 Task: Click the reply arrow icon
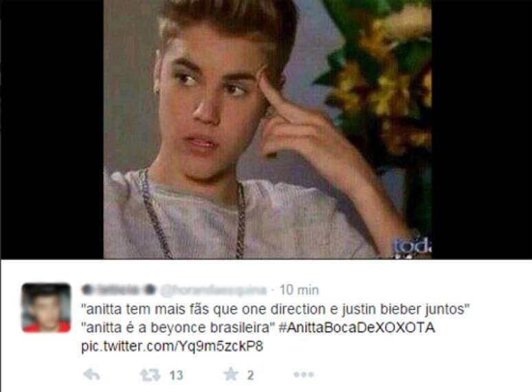tap(91, 375)
